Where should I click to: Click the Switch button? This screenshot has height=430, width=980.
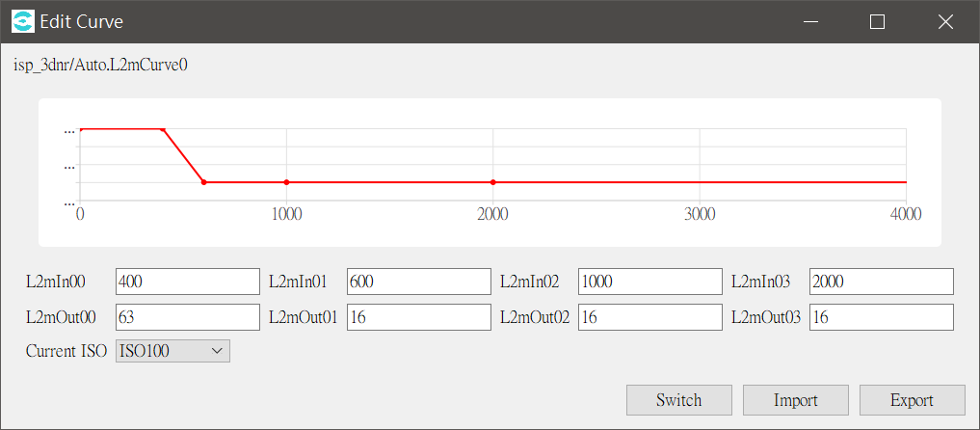[x=678, y=400]
